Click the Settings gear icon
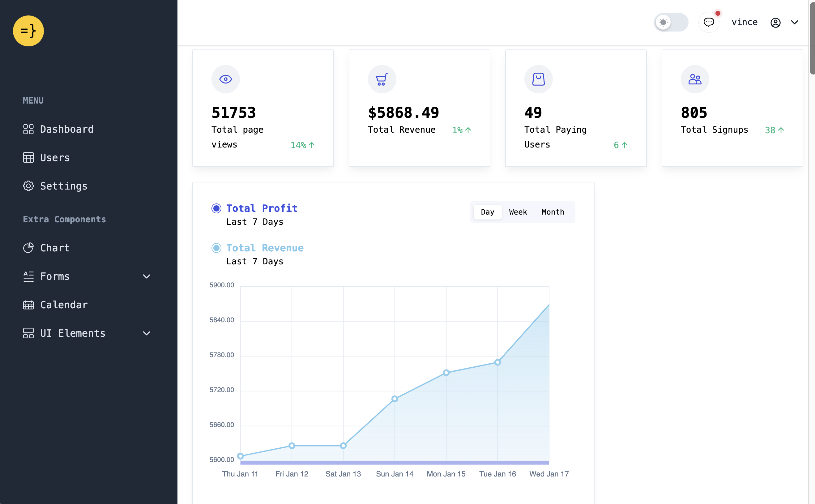Viewport: 815px width, 504px height. pos(28,186)
